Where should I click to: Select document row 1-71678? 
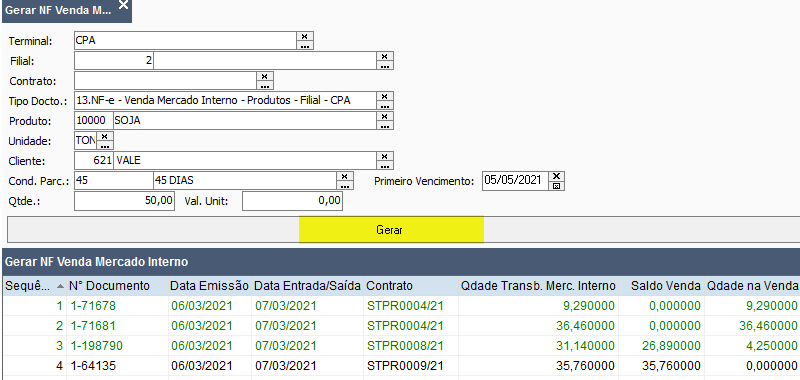(x=400, y=306)
